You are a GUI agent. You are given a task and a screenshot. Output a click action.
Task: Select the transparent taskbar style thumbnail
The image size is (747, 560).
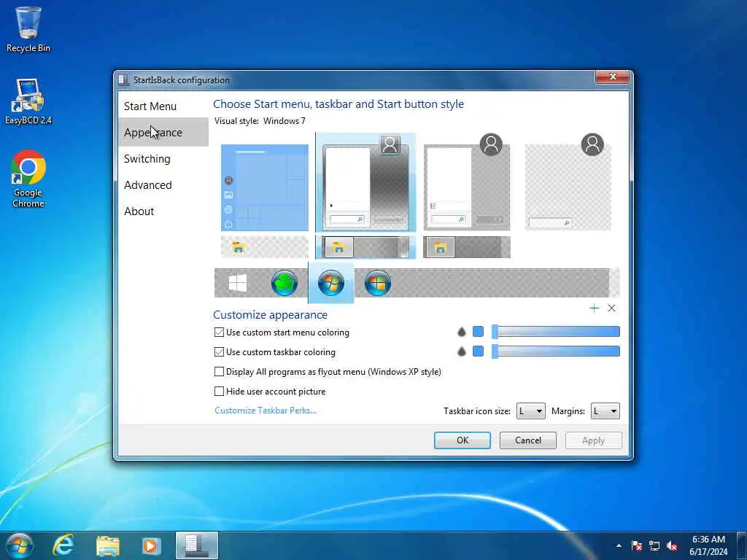click(264, 247)
